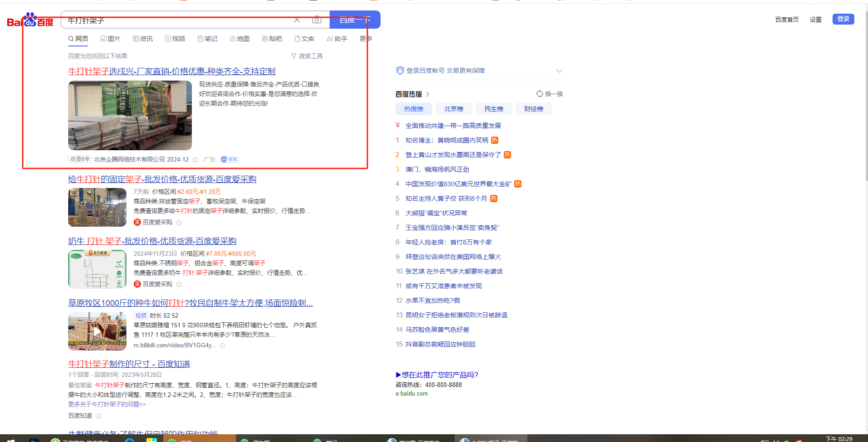Click the 保障 shield badge on the ad
The width and height of the screenshot is (868, 442).
230,159
